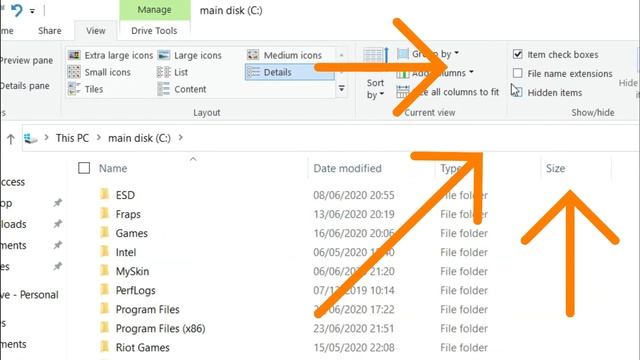Toggle File name extensions checkbox
640x360 pixels.
coord(518,73)
